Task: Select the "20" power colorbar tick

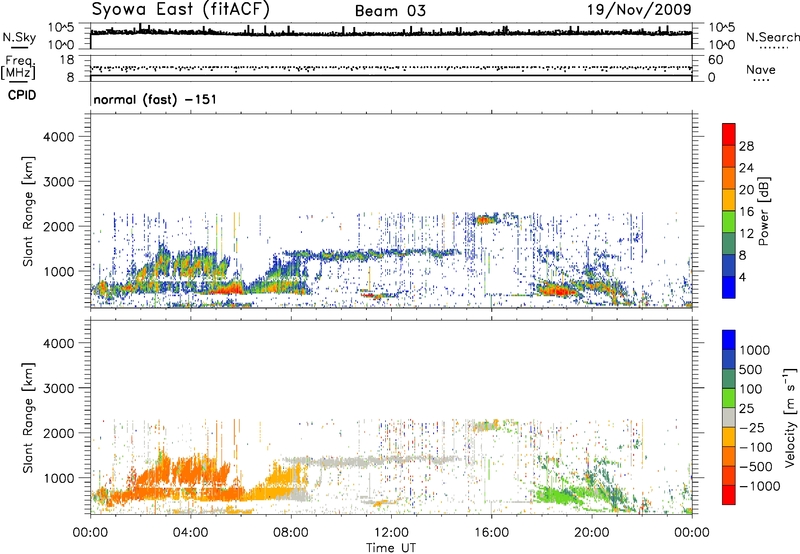Action: pyautogui.click(x=746, y=190)
